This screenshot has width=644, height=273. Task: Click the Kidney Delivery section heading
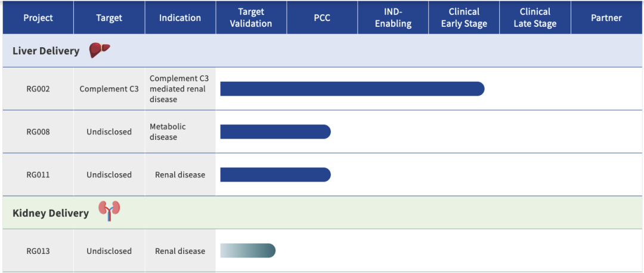click(x=51, y=213)
